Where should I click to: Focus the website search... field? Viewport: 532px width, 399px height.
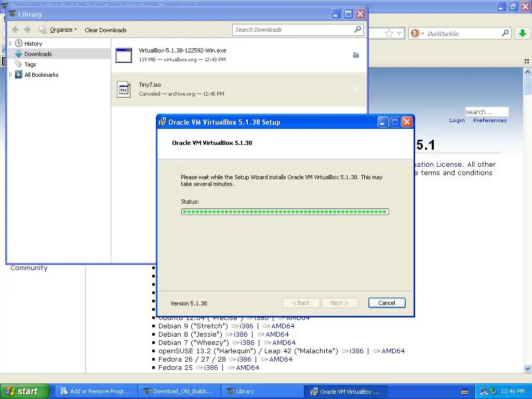[486, 112]
